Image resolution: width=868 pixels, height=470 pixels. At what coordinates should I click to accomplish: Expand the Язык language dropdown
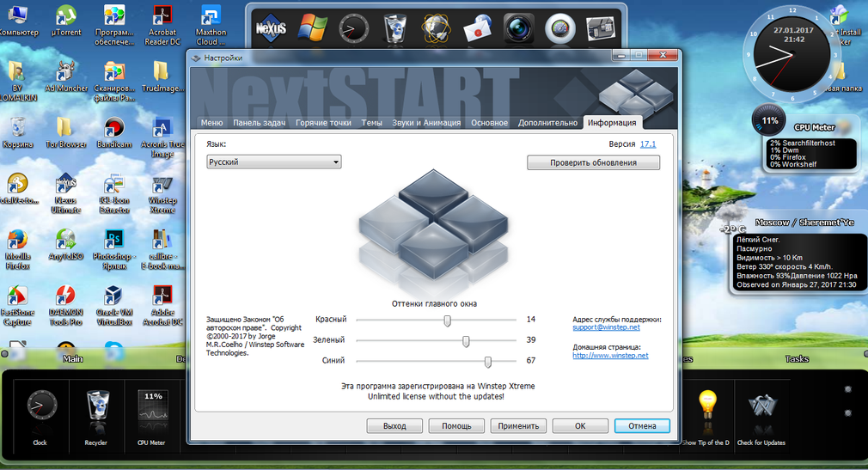coord(273,162)
